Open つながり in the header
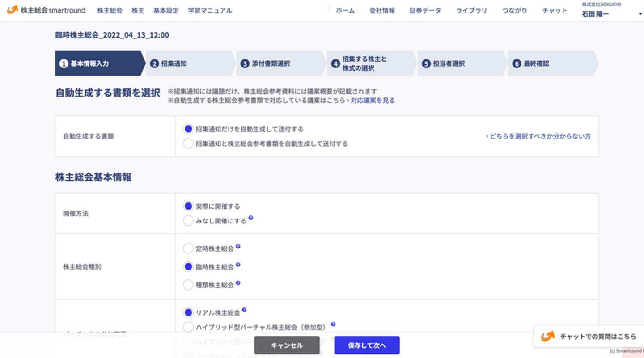 (x=515, y=11)
